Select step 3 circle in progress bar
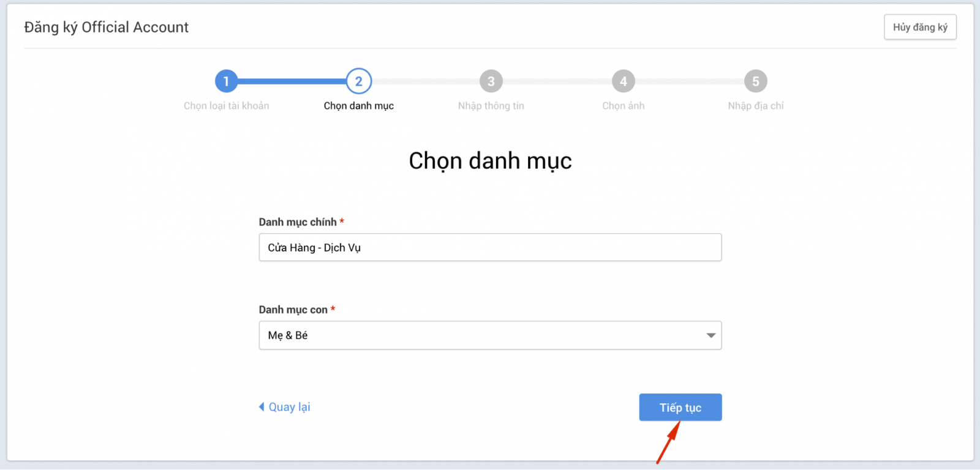The width and height of the screenshot is (980, 470). (491, 81)
